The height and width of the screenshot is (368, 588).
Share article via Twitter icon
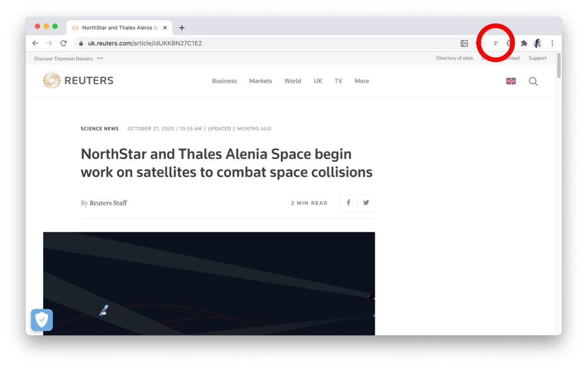tap(366, 203)
